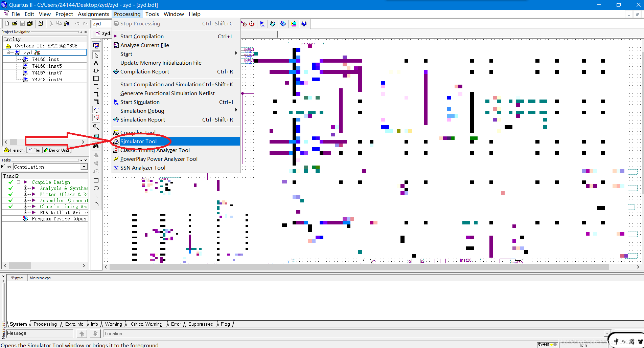Switch to the Processing messages tab
Screen dimensions: 644x348
pos(45,324)
